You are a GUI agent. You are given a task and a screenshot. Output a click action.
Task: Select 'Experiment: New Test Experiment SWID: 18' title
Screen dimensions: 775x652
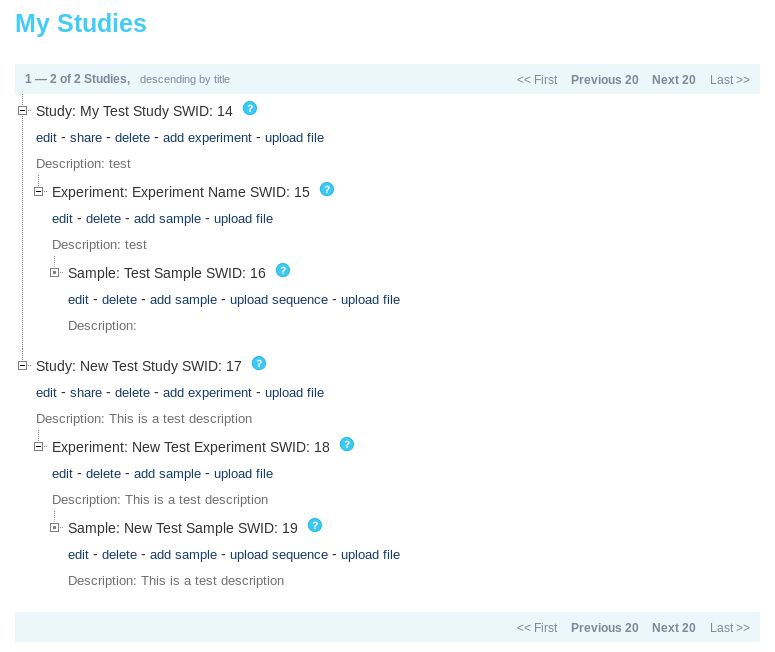191,447
